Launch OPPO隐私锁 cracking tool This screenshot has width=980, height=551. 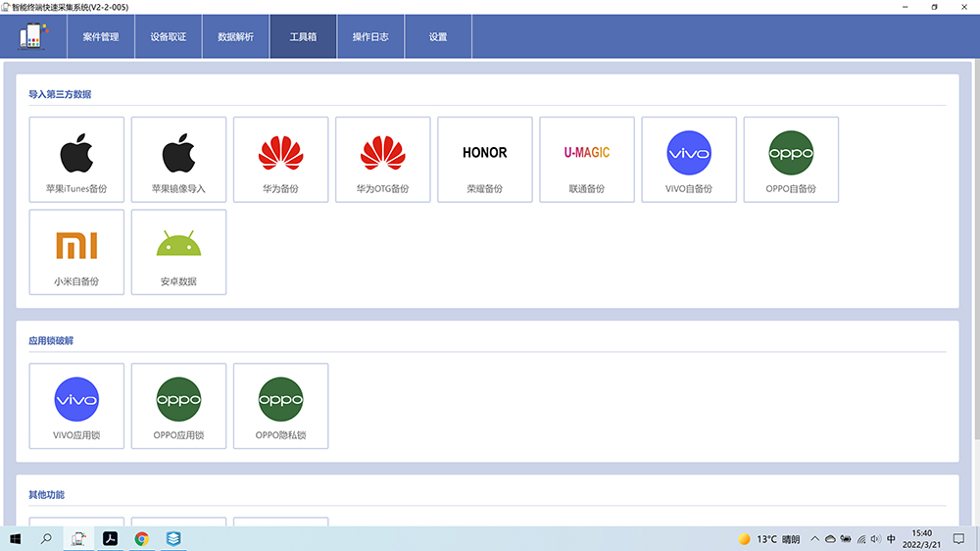280,406
